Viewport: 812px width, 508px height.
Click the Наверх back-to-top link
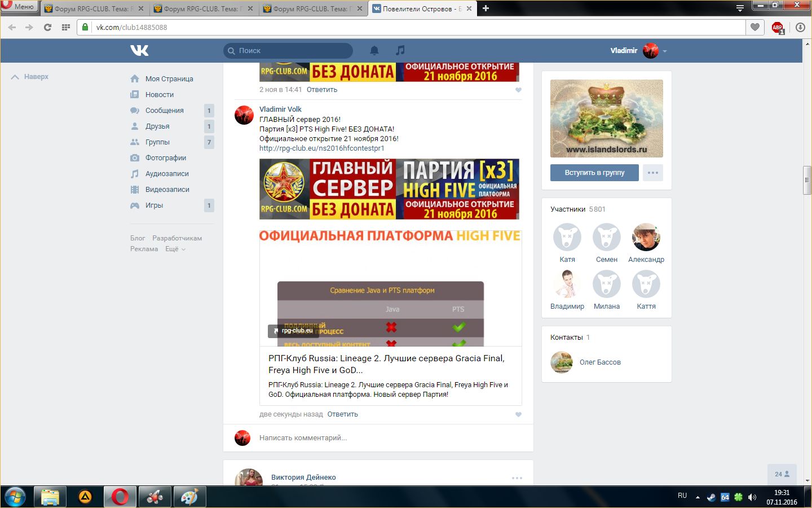click(x=30, y=77)
